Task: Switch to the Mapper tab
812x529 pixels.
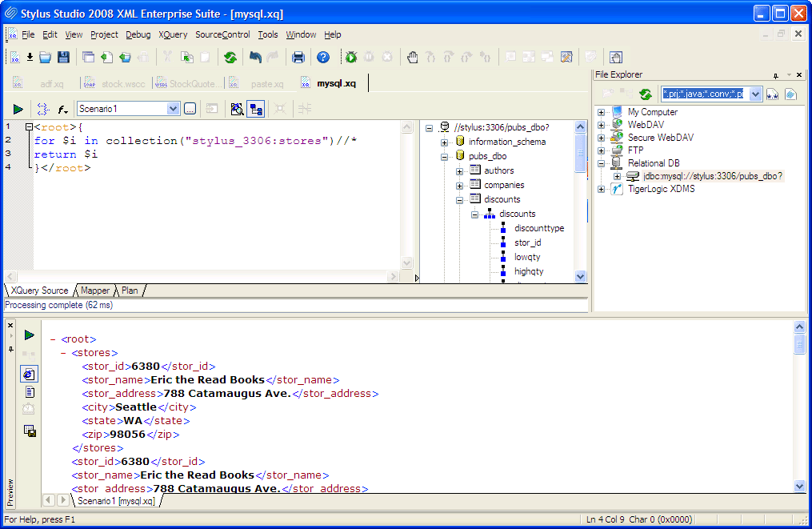Action: (95, 291)
